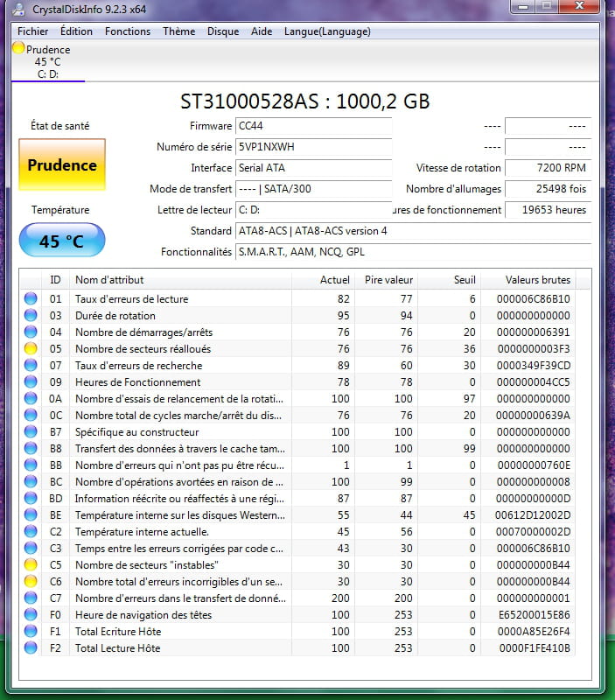
Task: Open the Langue(Language) menu
Action: (327, 31)
